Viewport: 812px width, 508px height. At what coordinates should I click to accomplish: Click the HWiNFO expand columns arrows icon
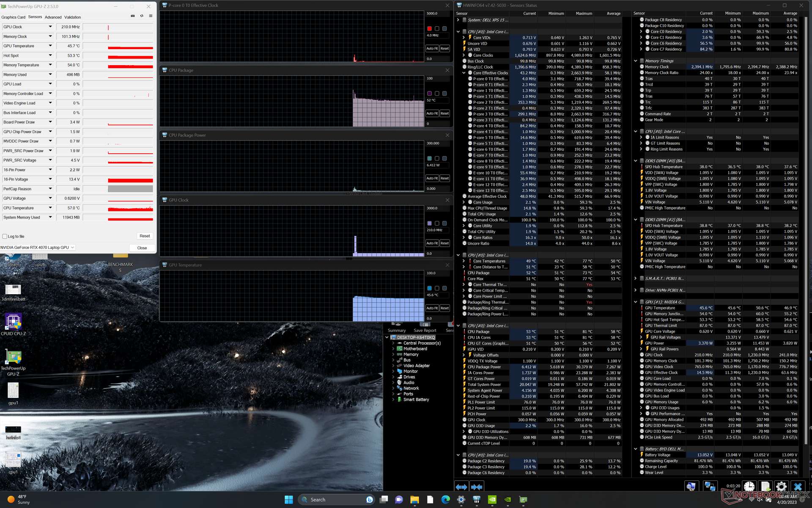461,487
